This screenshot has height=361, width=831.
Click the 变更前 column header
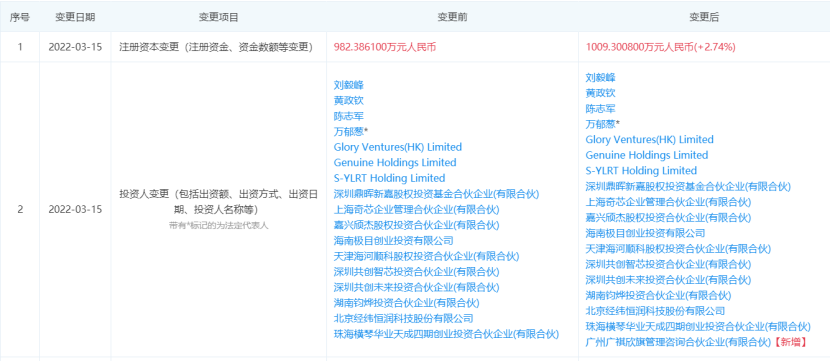452,17
